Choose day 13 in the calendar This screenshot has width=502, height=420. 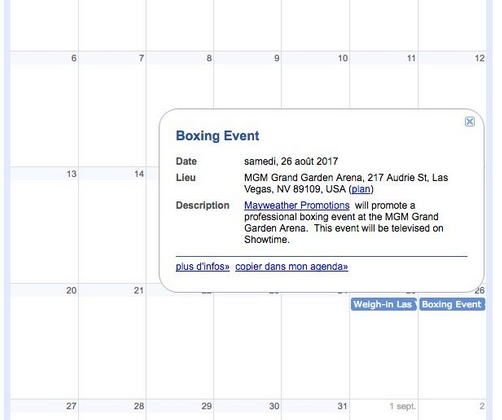[71, 174]
